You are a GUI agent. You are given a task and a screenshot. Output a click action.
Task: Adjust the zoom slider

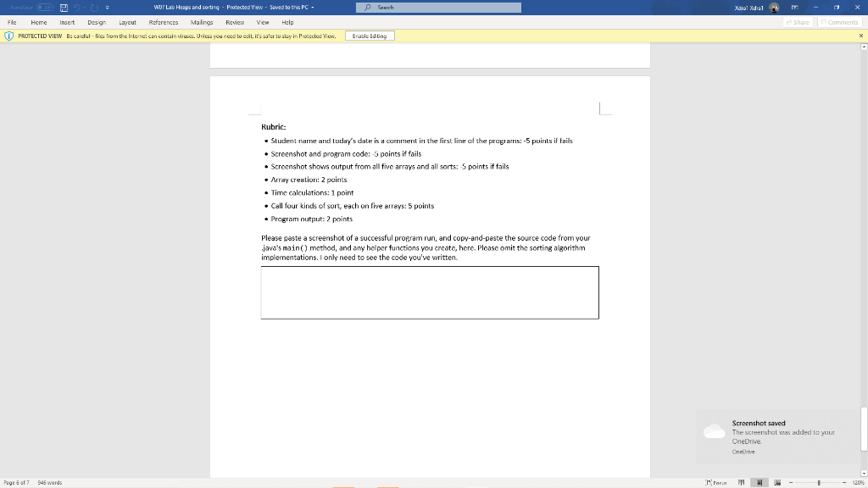[819, 482]
